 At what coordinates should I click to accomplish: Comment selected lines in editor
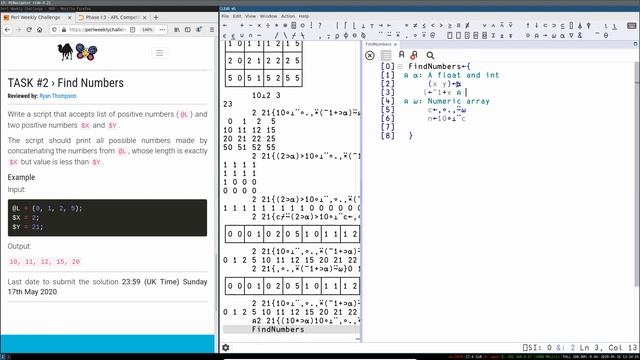tap(402, 54)
